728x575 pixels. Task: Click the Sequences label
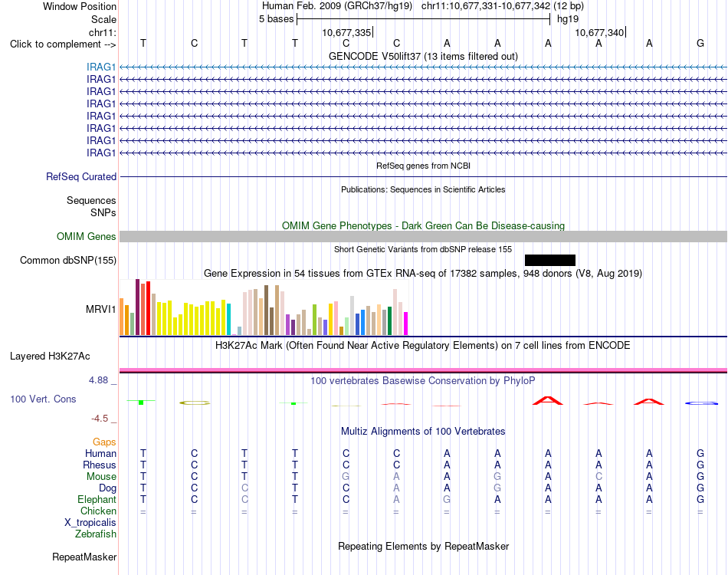pyautogui.click(x=91, y=201)
